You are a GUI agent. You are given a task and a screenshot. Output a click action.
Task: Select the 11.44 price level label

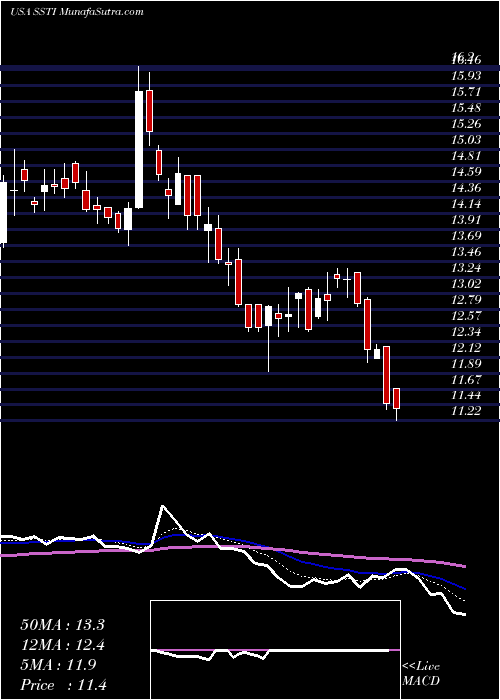466,396
